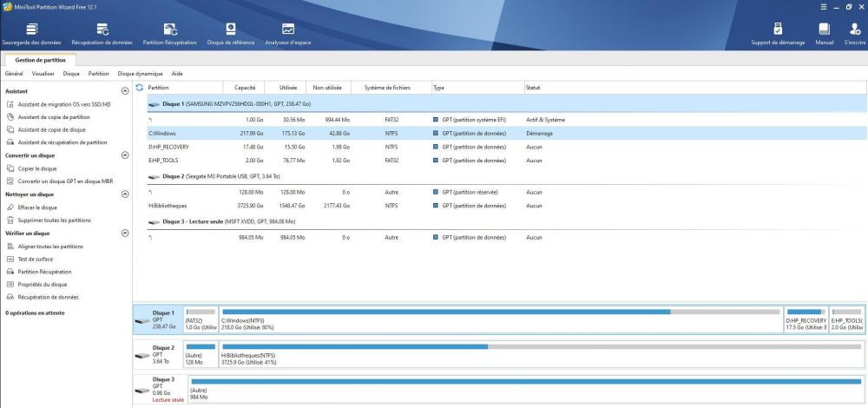Click Effacer le disque in sidebar

pos(37,207)
